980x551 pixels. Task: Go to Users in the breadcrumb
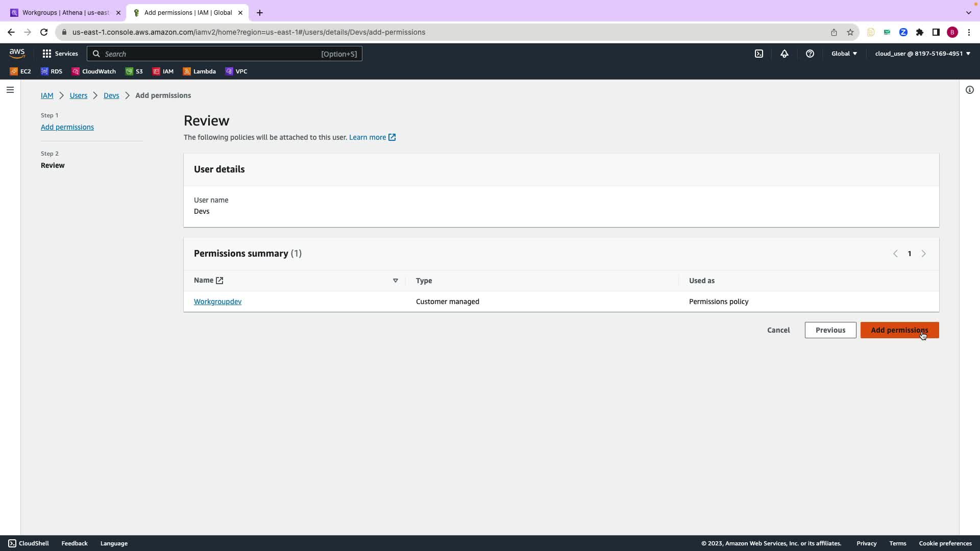(x=79, y=95)
